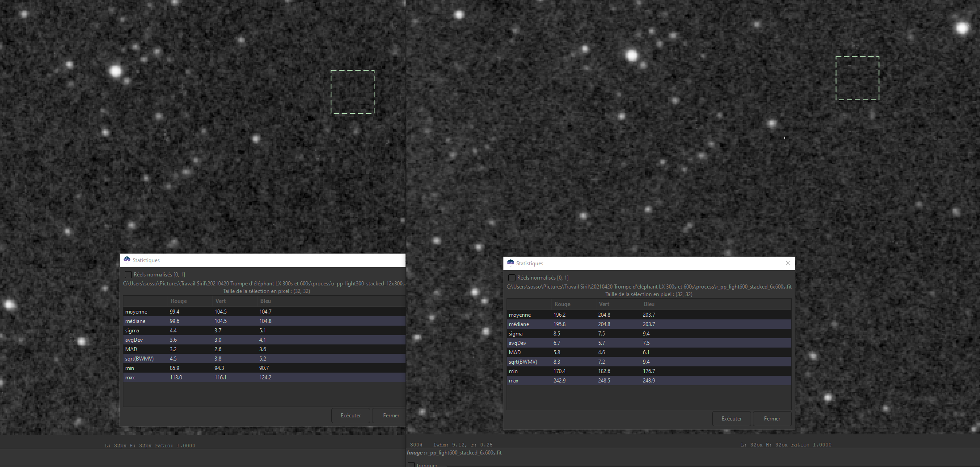Click the moyenne Bleu value 104.7
This screenshot has height=467, width=980.
point(265,312)
